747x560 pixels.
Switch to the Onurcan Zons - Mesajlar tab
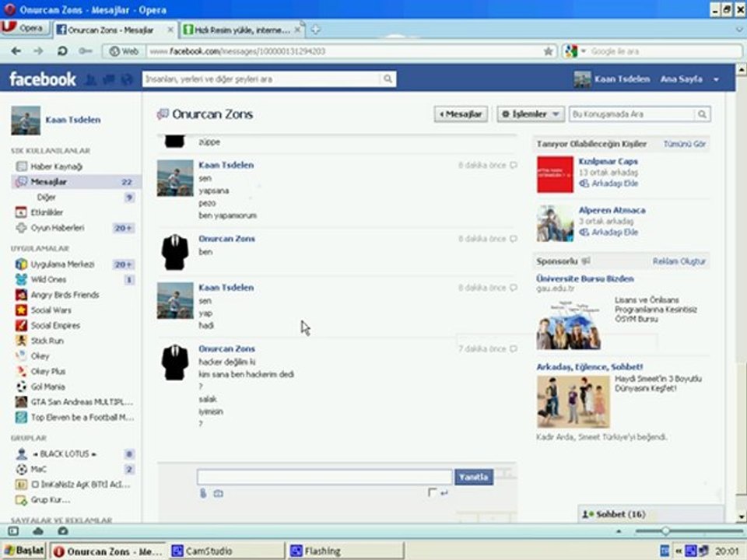[114, 30]
